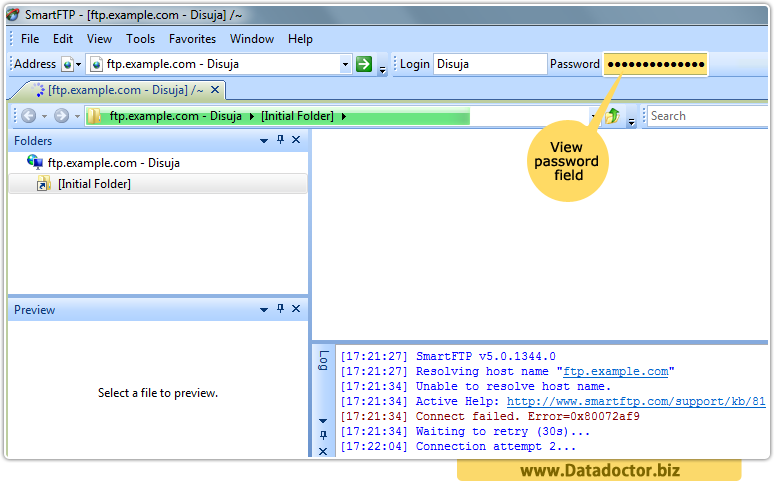
Task: Click the Password field
Action: click(x=656, y=64)
